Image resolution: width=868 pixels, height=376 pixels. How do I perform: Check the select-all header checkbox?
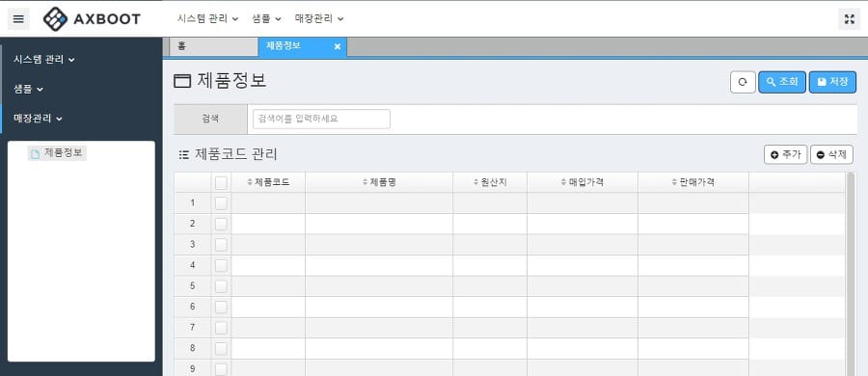221,183
